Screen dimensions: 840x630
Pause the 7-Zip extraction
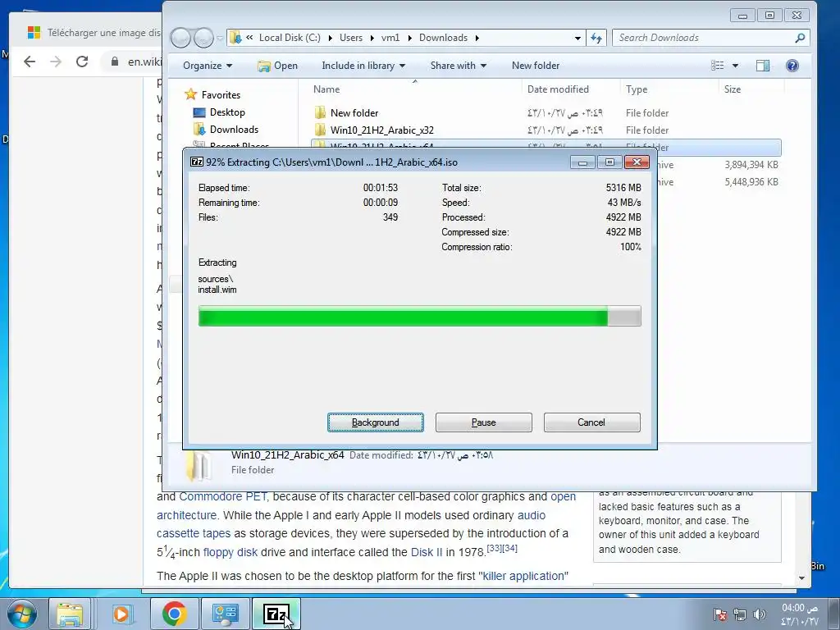pyautogui.click(x=483, y=422)
